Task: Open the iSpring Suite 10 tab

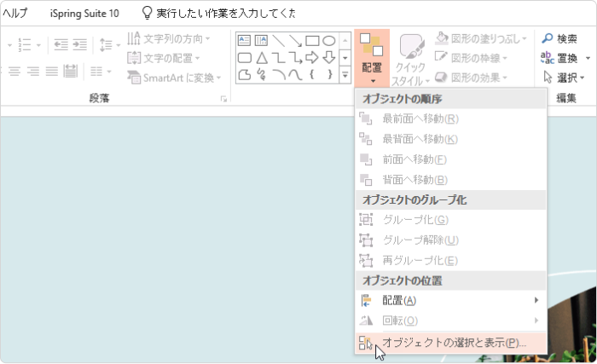Action: (84, 14)
